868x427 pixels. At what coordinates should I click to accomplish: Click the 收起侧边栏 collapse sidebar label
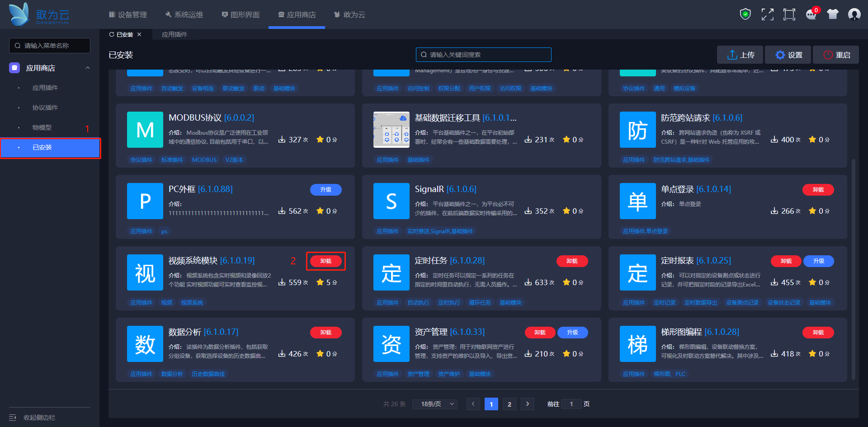pyautogui.click(x=39, y=418)
